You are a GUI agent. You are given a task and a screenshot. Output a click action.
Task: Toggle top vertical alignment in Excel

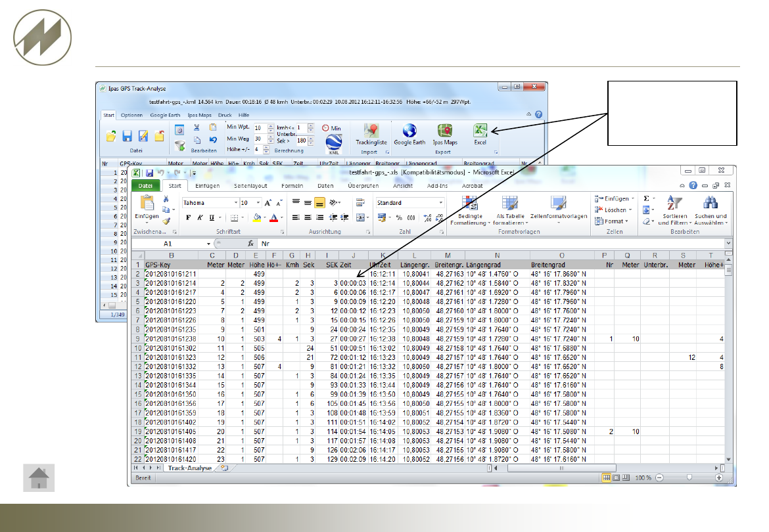click(296, 202)
